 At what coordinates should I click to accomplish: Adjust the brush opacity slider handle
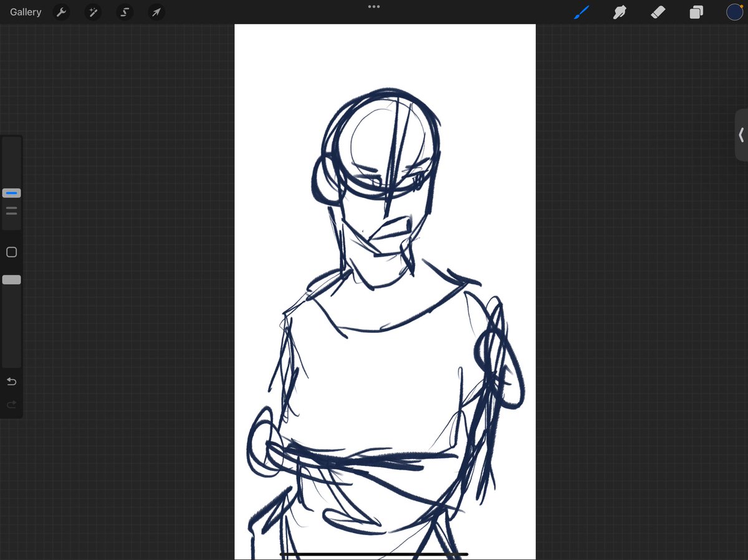pyautogui.click(x=11, y=280)
